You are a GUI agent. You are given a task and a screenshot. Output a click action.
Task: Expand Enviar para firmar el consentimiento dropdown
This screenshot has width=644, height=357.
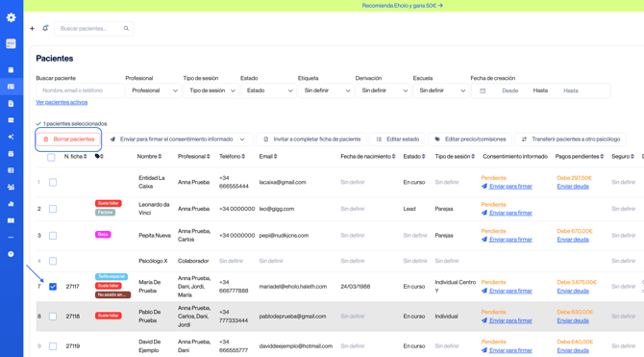click(x=242, y=140)
